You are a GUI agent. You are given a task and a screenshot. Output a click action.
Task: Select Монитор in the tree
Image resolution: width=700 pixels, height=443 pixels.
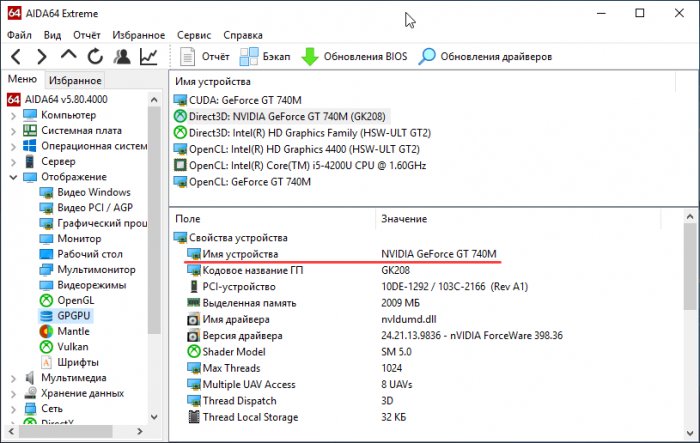pyautogui.click(x=70, y=239)
